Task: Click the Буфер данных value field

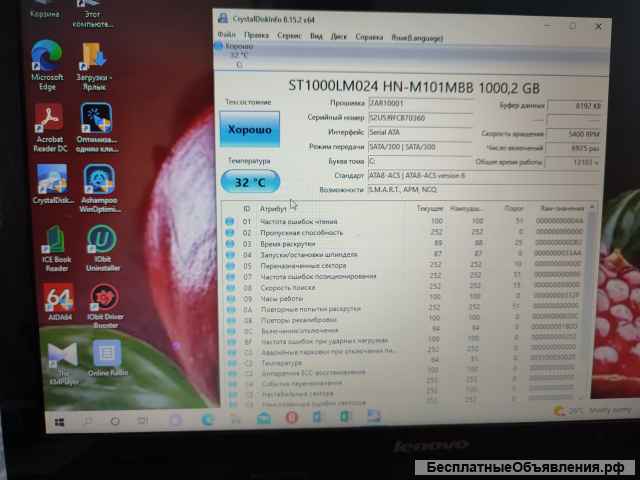Action: (x=574, y=106)
